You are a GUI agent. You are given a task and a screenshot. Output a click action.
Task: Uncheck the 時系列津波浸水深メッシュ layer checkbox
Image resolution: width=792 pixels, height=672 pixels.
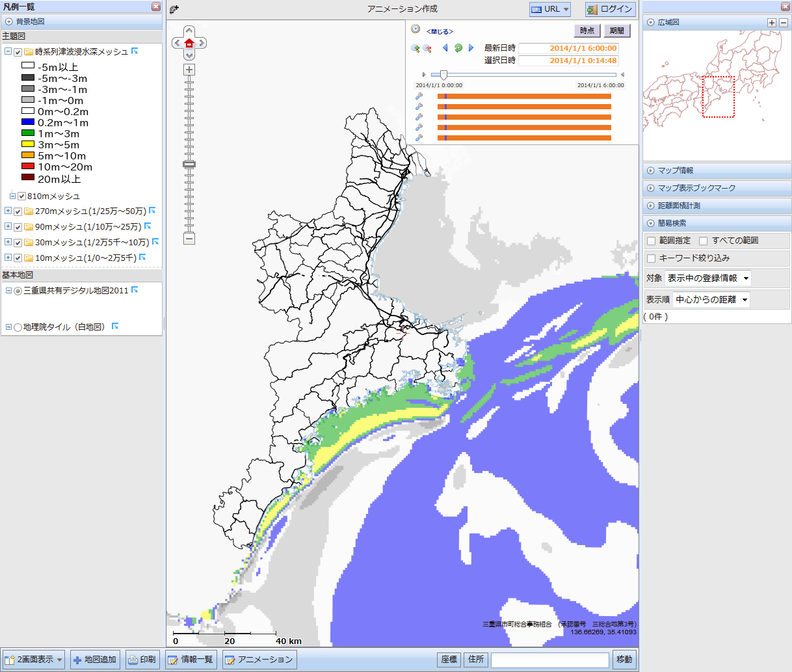(x=18, y=52)
